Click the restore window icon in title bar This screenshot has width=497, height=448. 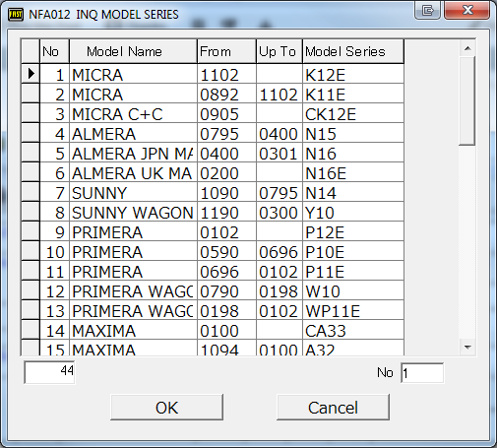(x=427, y=10)
